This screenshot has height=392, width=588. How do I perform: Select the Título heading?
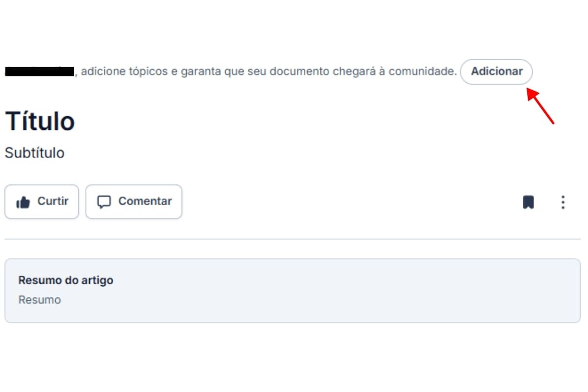(x=40, y=122)
